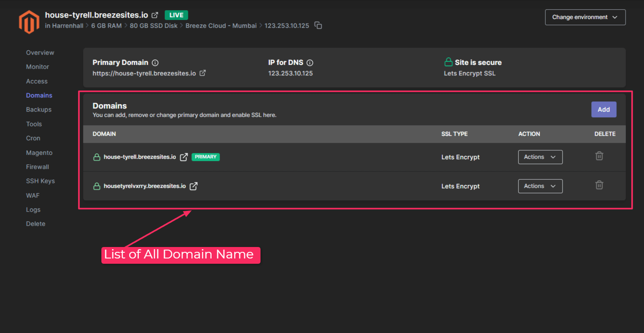Click the Add domain button
The height and width of the screenshot is (333, 644).
point(604,109)
